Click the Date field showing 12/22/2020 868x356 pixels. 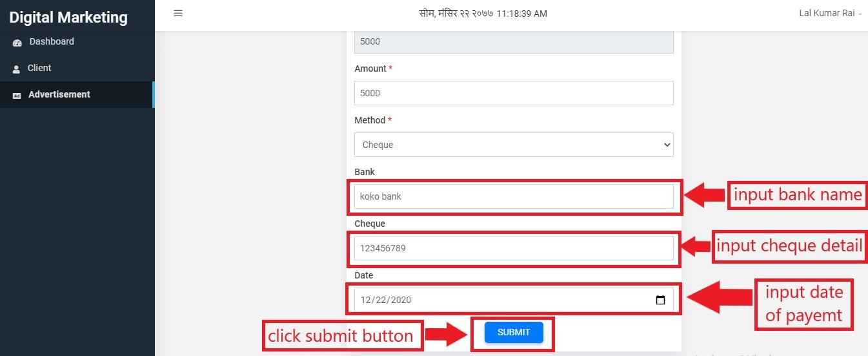click(x=514, y=300)
